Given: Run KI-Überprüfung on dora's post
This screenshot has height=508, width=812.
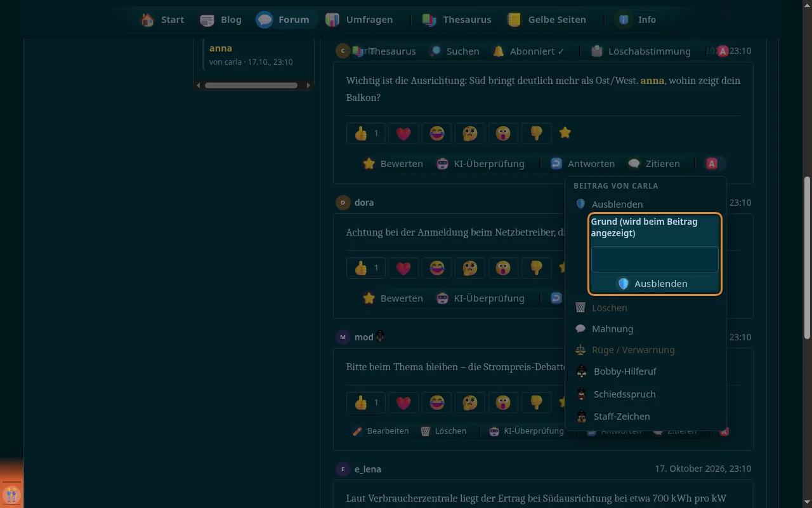Looking at the screenshot, I should (x=481, y=298).
